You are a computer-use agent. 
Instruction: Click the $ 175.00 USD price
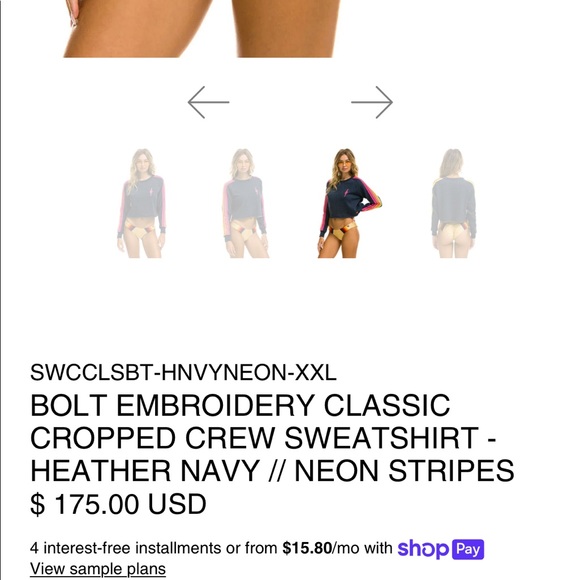click(118, 504)
